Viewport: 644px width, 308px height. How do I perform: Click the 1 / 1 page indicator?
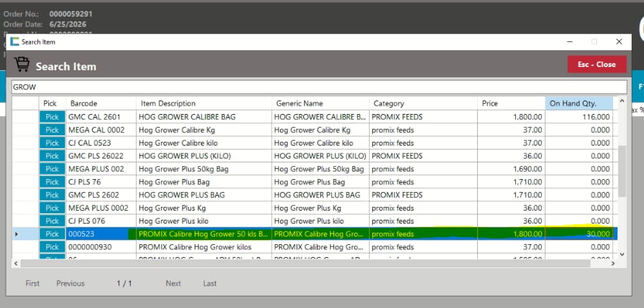(124, 284)
